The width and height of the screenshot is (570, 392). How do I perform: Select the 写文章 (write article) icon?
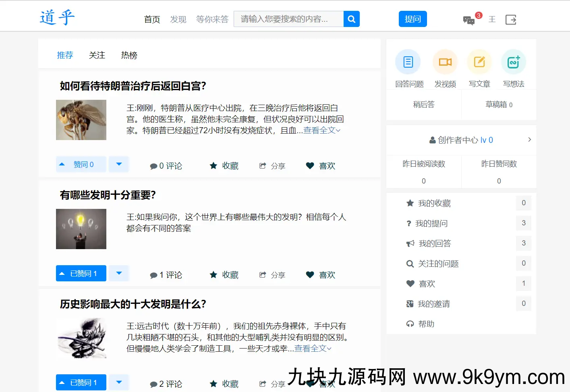click(479, 62)
